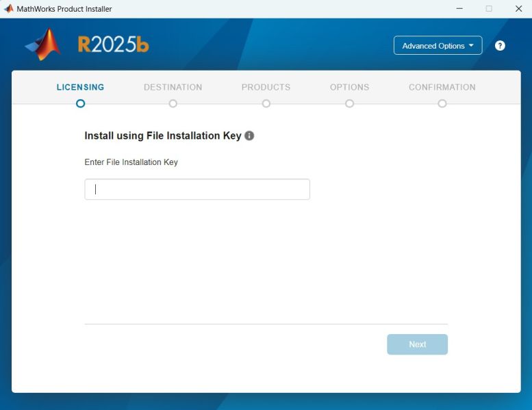
Task: Close the MathWorks Product Installer window
Action: [518, 9]
